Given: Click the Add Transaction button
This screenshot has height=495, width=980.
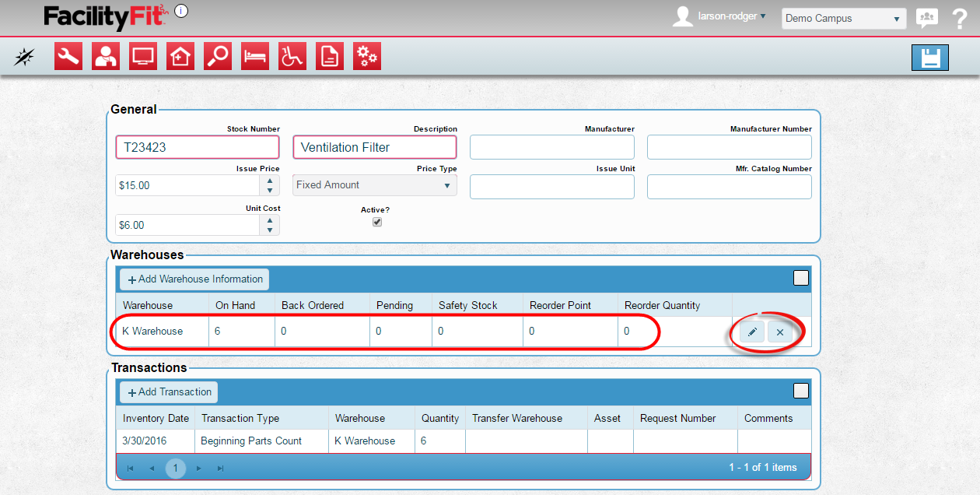Looking at the screenshot, I should [169, 392].
